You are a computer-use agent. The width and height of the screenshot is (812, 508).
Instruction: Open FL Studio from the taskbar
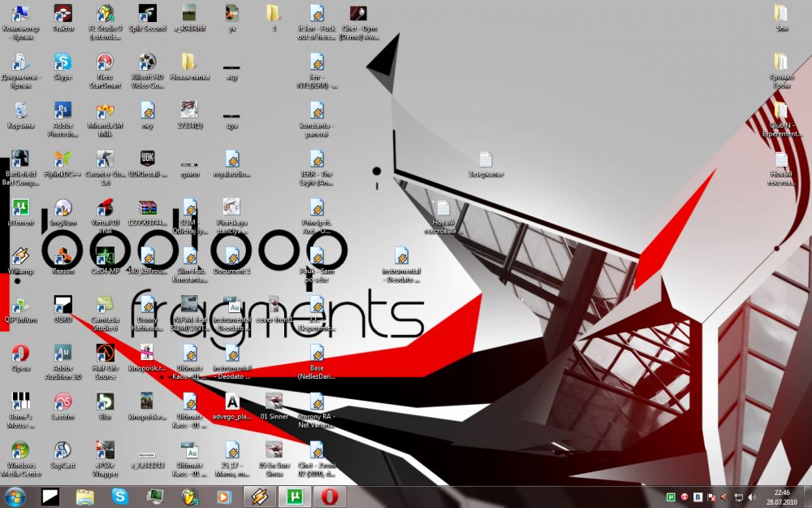[x=189, y=497]
